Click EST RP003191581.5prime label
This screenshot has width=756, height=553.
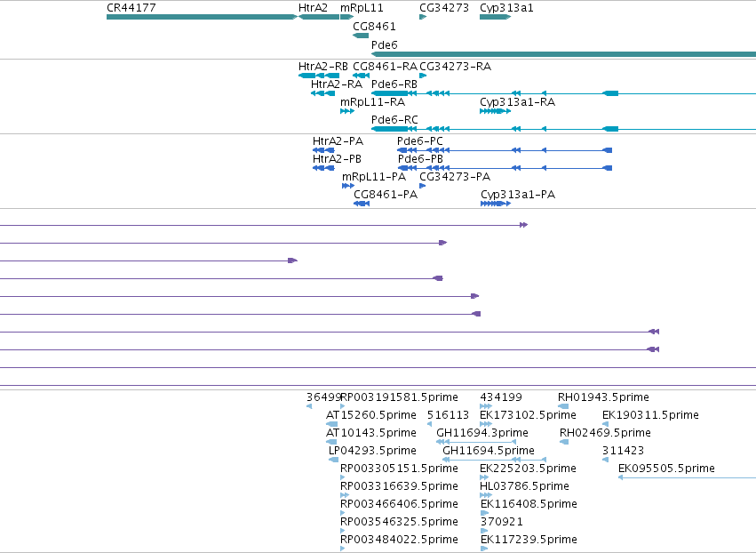pos(399,397)
